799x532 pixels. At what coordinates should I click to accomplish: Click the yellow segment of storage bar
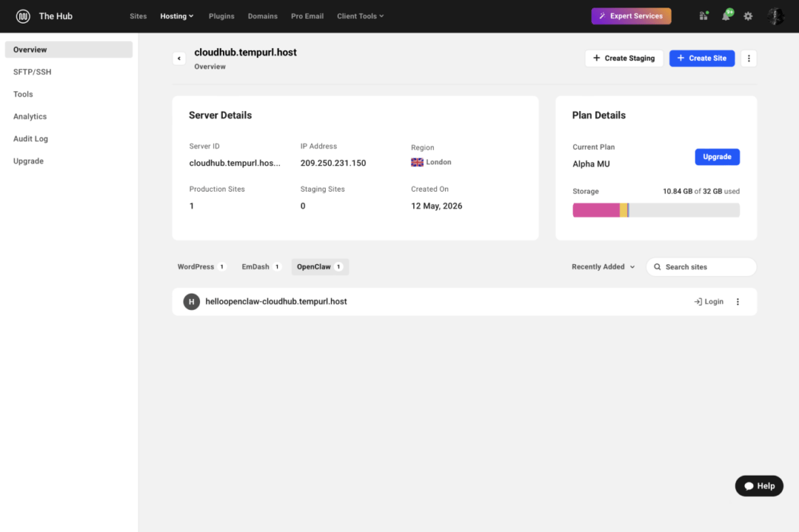[x=623, y=210]
